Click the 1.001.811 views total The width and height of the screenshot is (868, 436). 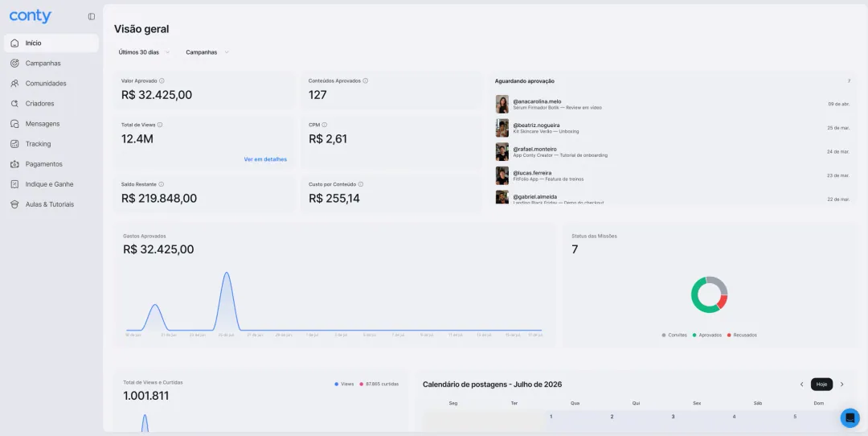pos(146,396)
